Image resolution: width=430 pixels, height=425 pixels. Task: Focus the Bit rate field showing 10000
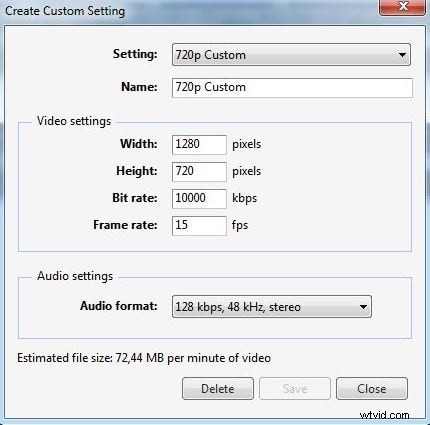[x=199, y=199]
